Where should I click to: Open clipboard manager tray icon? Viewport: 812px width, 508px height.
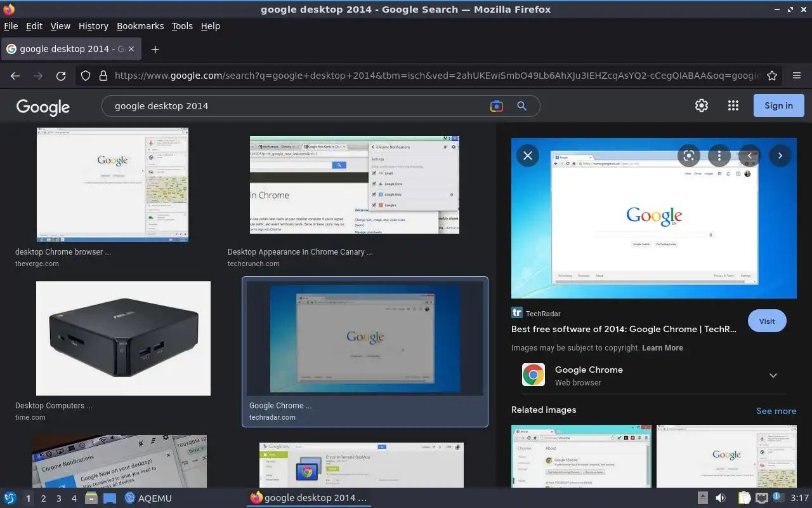click(744, 498)
